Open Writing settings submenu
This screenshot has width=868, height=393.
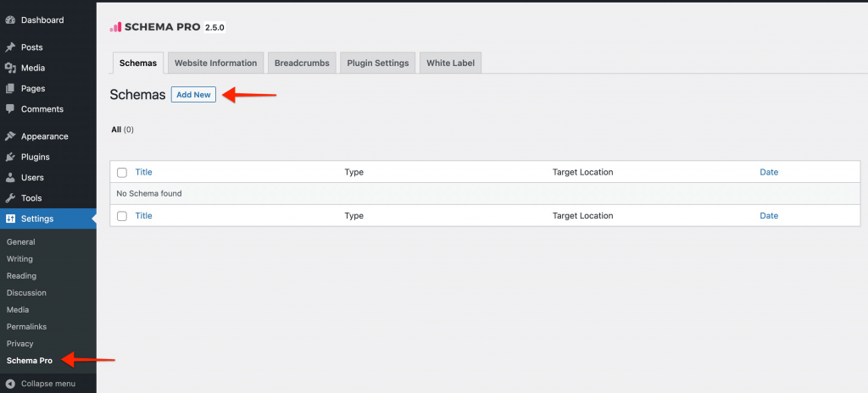tap(20, 259)
